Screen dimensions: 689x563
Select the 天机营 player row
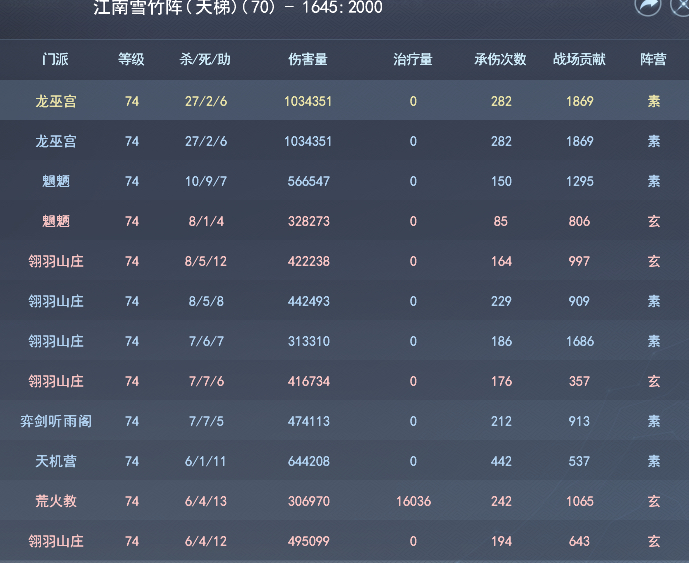click(x=344, y=461)
